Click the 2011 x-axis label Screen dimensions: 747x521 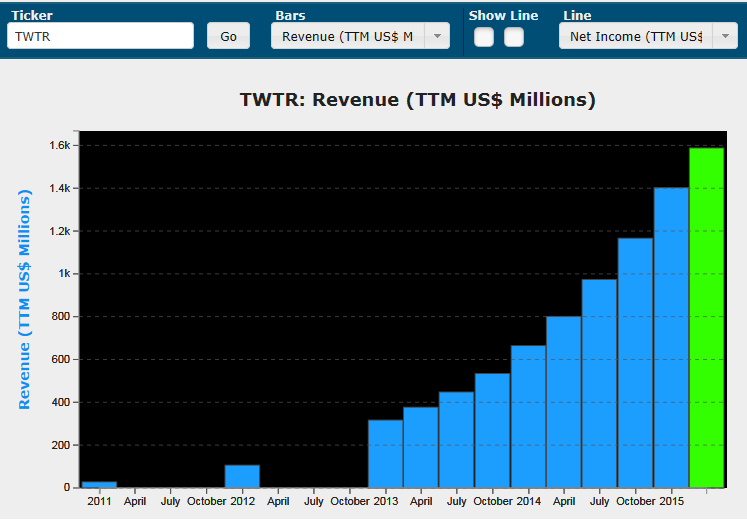pyautogui.click(x=99, y=501)
